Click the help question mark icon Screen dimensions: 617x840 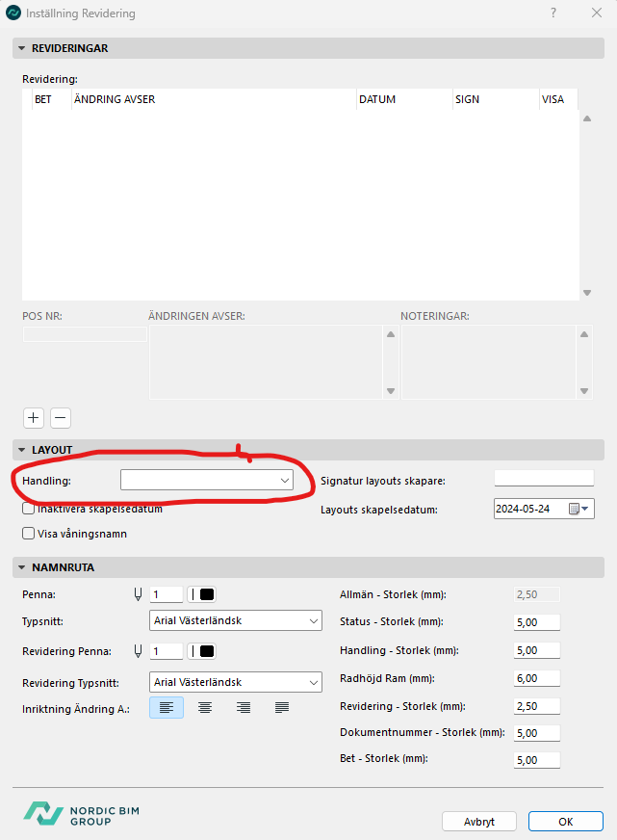553,13
